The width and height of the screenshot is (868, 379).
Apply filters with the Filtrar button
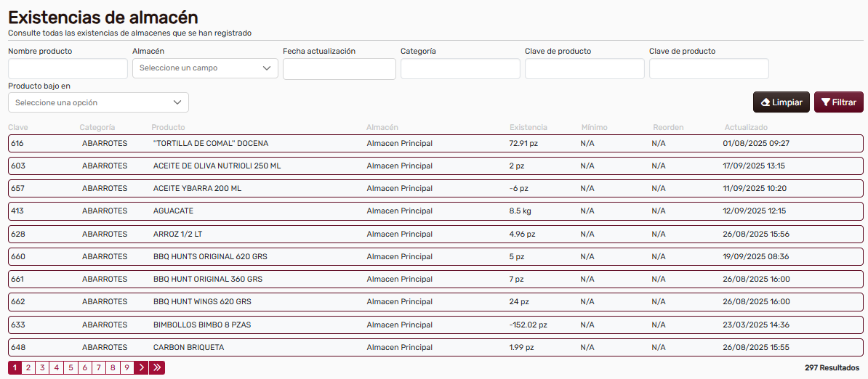point(838,102)
